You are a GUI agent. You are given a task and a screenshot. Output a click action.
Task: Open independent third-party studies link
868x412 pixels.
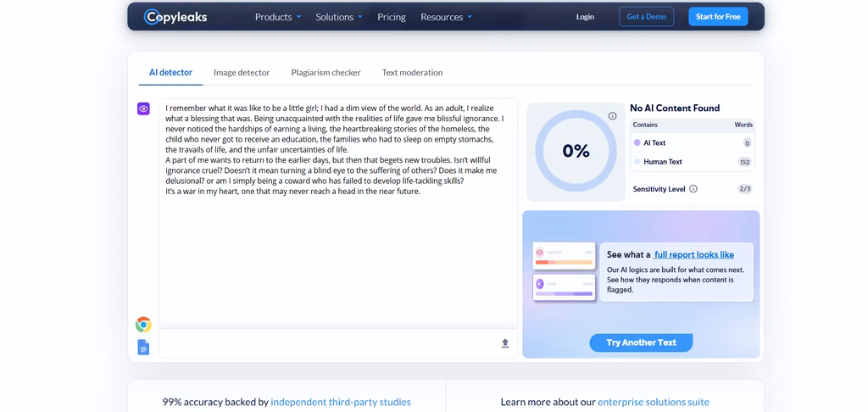tap(341, 402)
